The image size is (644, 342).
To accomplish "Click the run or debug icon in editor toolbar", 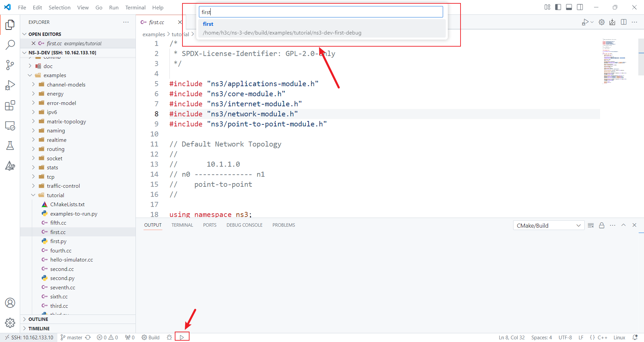I will [585, 22].
